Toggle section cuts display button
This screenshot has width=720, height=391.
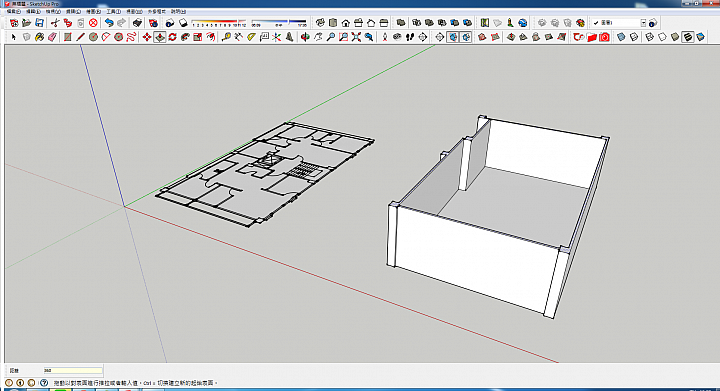click(x=466, y=37)
